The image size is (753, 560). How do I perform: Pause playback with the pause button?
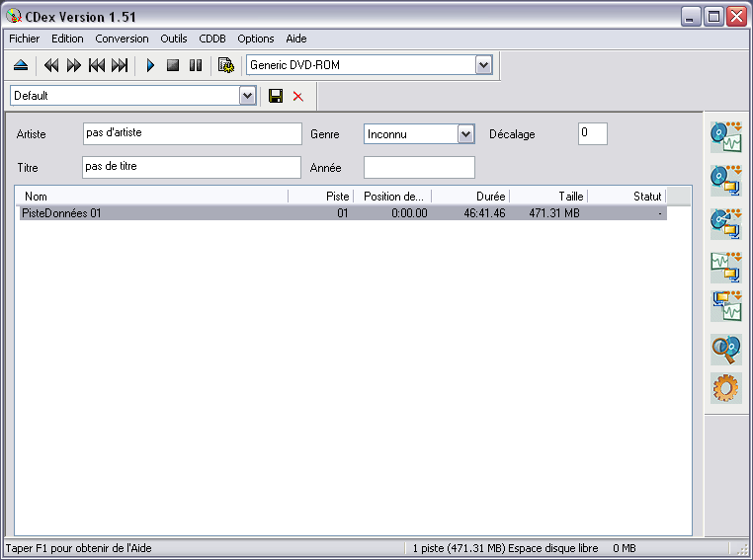[x=196, y=65]
